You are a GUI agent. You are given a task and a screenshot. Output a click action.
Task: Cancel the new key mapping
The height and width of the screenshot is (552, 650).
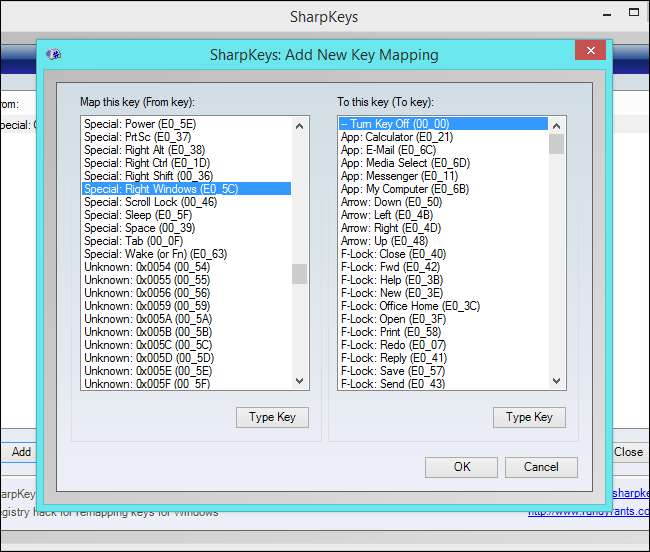541,467
